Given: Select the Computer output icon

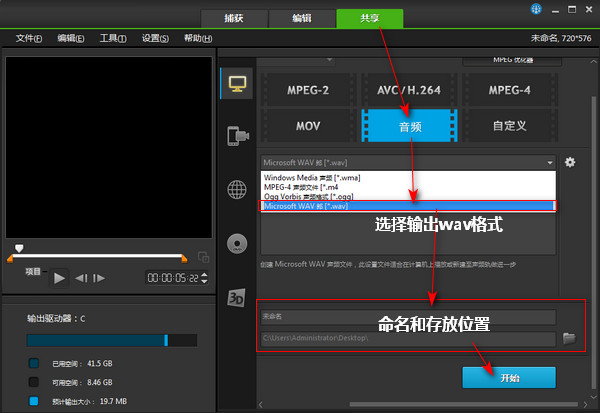Looking at the screenshot, I should [237, 83].
